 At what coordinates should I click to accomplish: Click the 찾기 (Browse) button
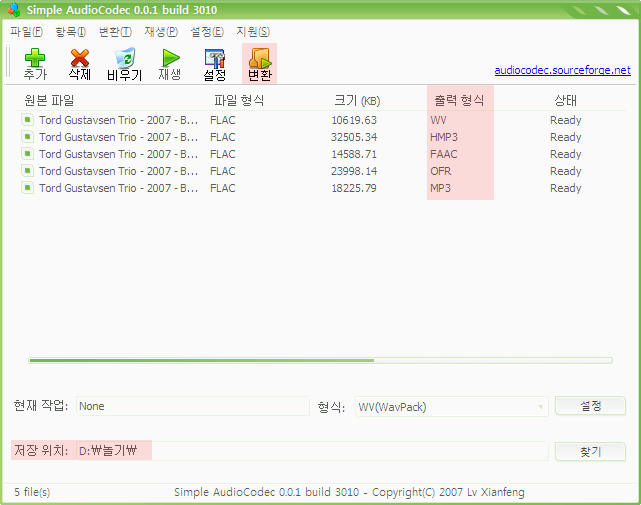click(x=590, y=451)
